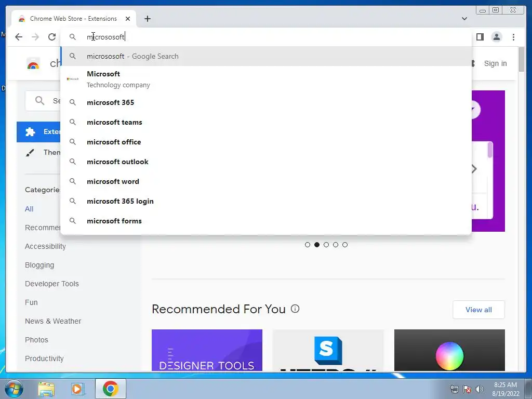Open the color wheel extension card

449,350
